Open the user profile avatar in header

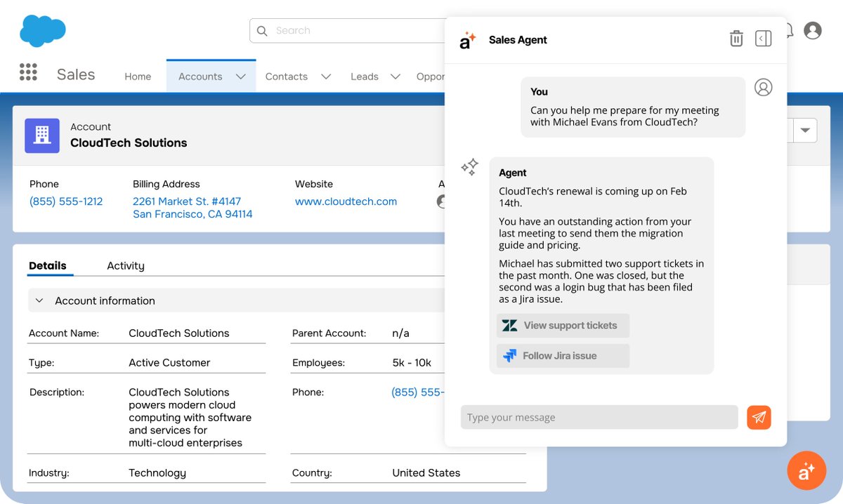[813, 31]
